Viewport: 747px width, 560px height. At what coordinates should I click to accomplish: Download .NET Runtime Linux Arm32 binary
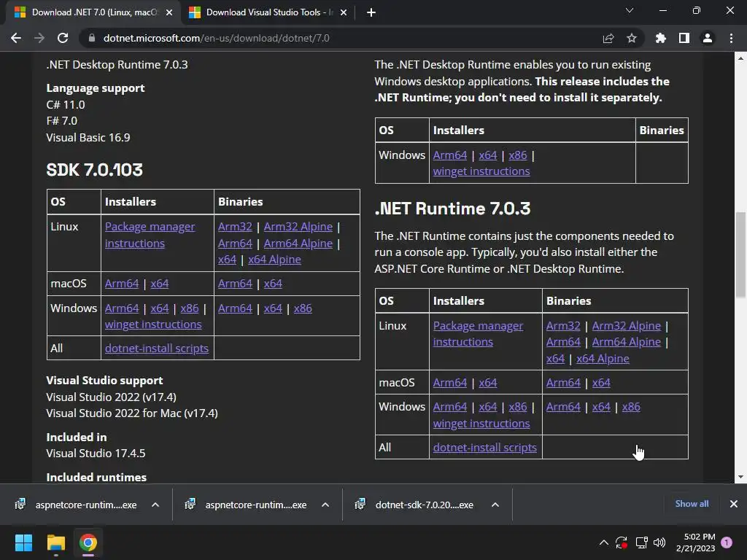coord(564,326)
